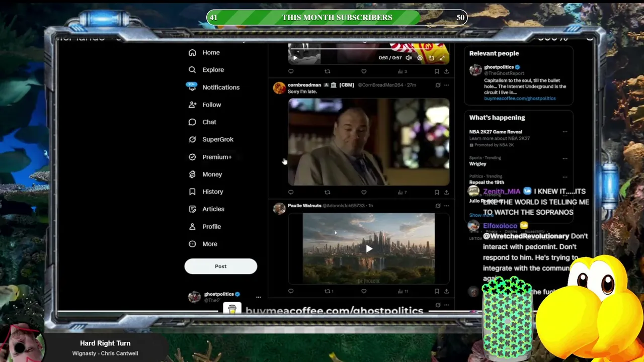The width and height of the screenshot is (644, 362).
Task: Open repost menu on cornbreadman post
Action: coord(328,192)
